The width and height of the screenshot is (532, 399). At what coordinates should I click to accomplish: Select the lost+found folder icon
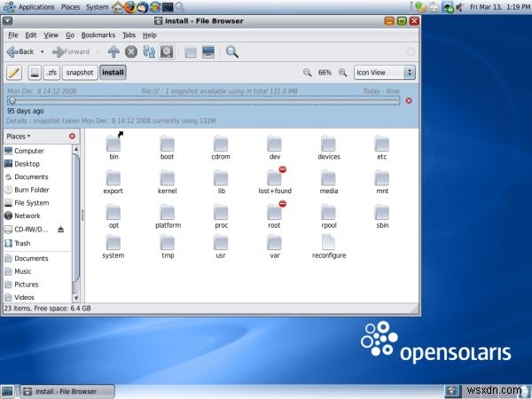275,178
